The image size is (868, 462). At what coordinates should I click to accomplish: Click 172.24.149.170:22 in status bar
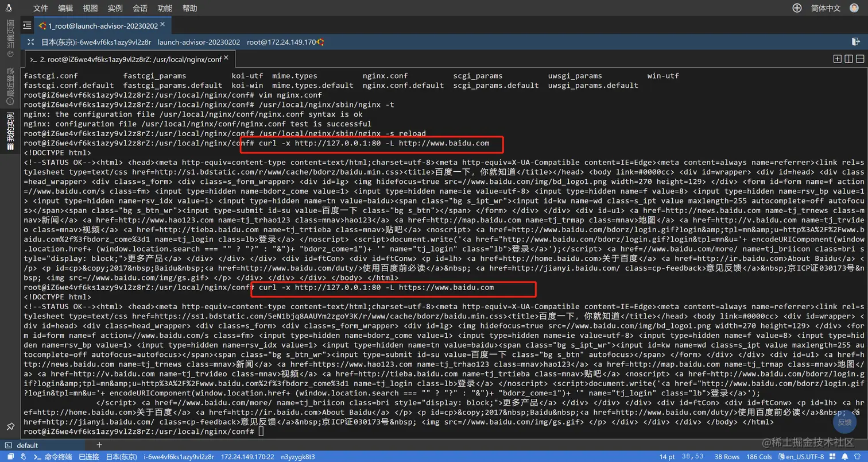tap(247, 457)
